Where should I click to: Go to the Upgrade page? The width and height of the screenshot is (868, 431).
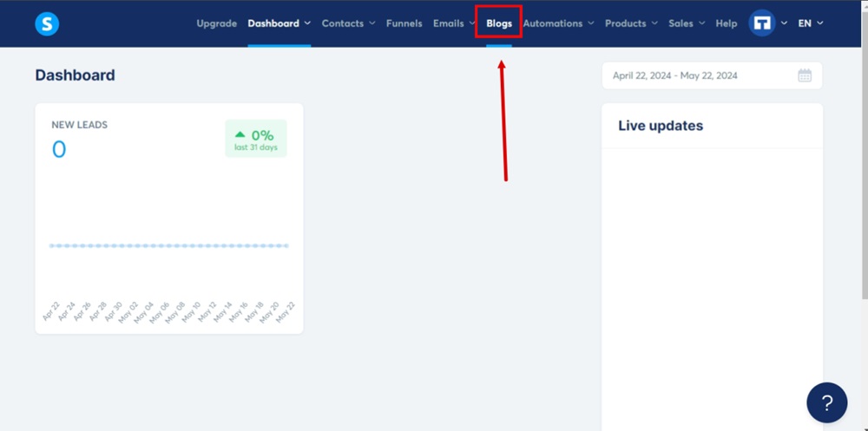tap(216, 23)
